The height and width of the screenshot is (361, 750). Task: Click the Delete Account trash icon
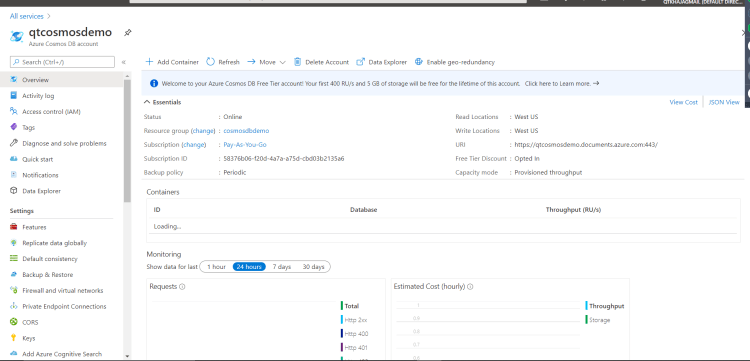click(x=298, y=62)
